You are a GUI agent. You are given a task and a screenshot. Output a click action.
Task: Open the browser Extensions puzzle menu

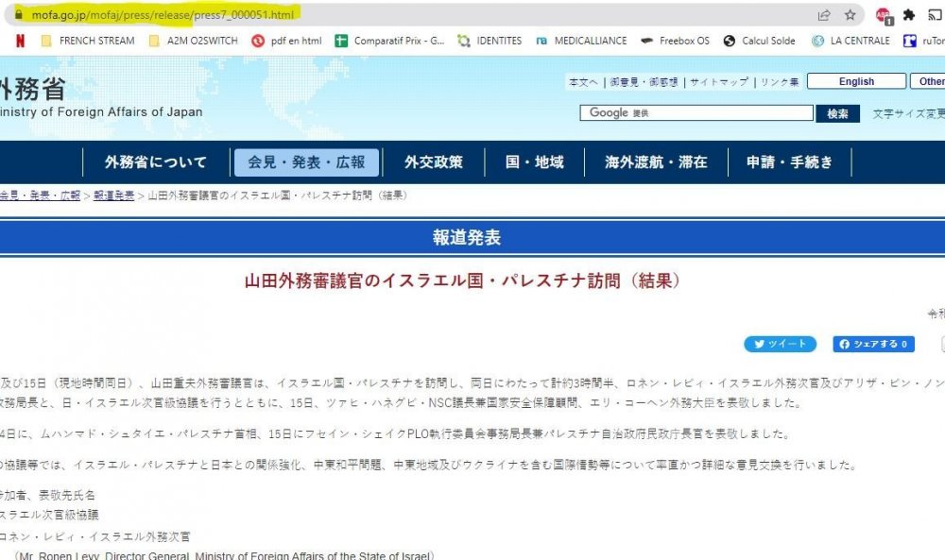908,15
